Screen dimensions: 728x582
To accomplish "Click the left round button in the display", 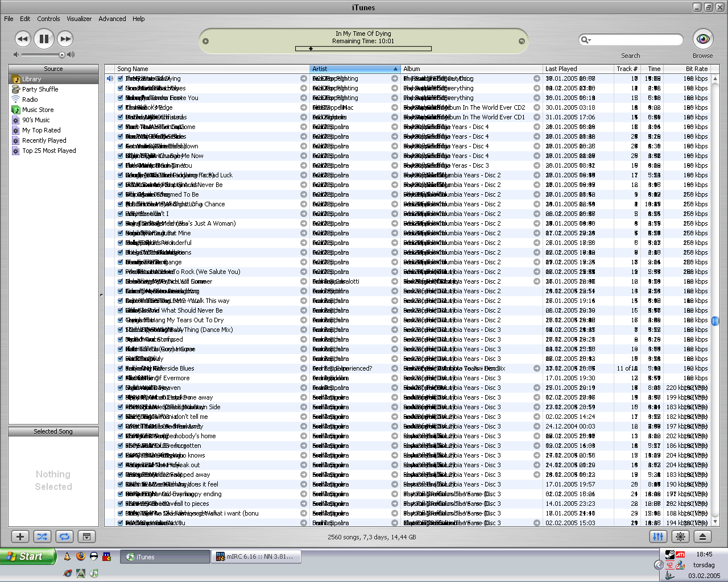I will pos(206,41).
